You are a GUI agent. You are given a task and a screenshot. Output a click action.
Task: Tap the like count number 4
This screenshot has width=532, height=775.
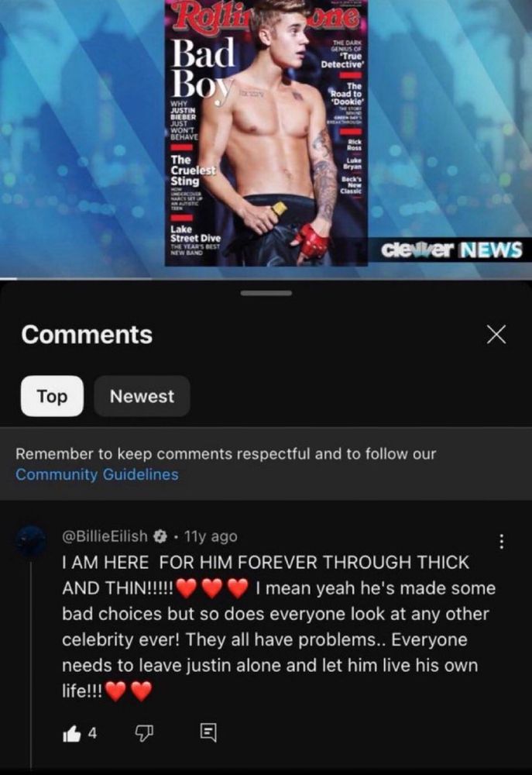point(92,733)
